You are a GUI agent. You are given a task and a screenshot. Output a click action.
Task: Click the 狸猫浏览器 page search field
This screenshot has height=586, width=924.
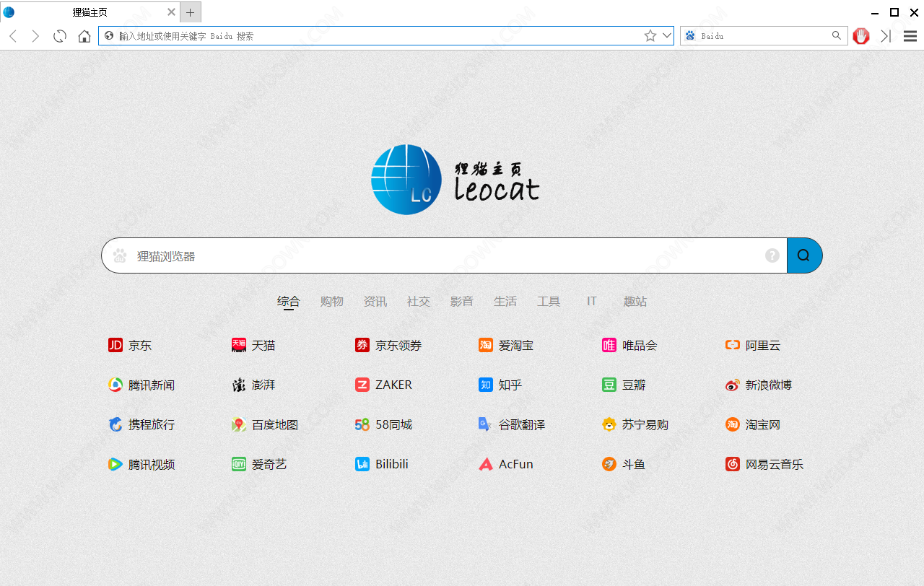tap(444, 256)
